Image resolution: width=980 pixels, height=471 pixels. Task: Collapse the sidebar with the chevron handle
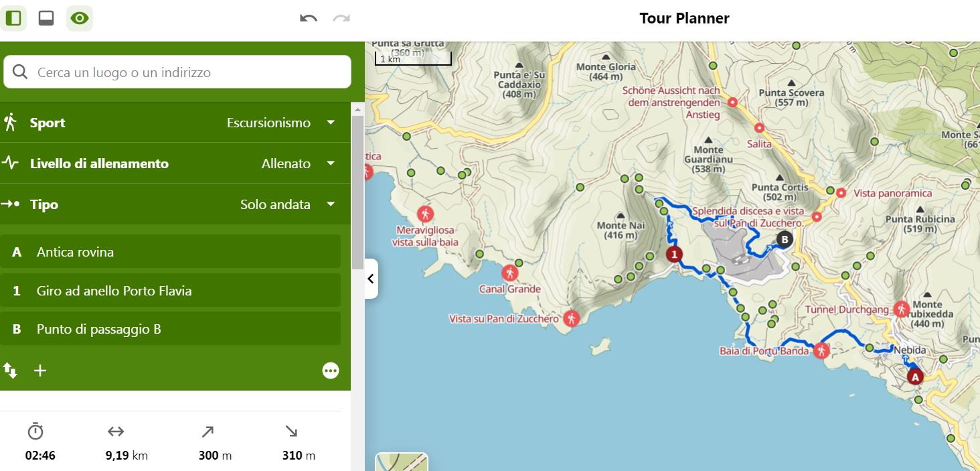372,279
